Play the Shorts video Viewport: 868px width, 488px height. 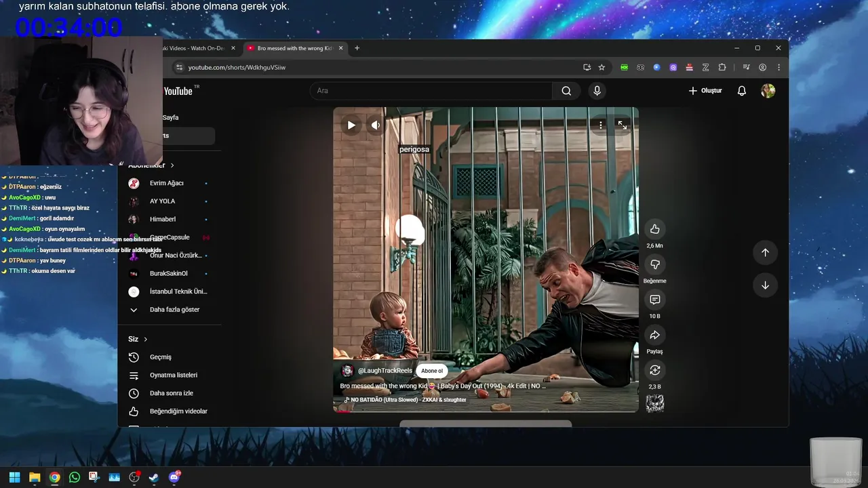tap(351, 125)
